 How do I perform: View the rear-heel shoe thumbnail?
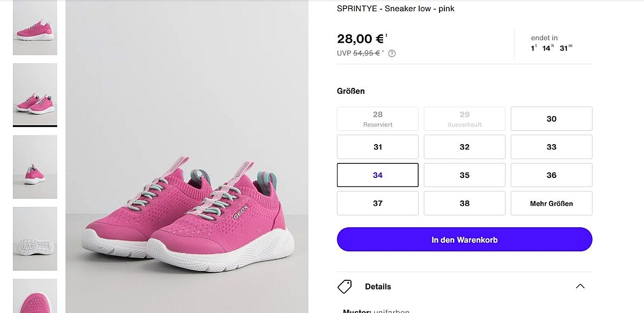[35, 167]
